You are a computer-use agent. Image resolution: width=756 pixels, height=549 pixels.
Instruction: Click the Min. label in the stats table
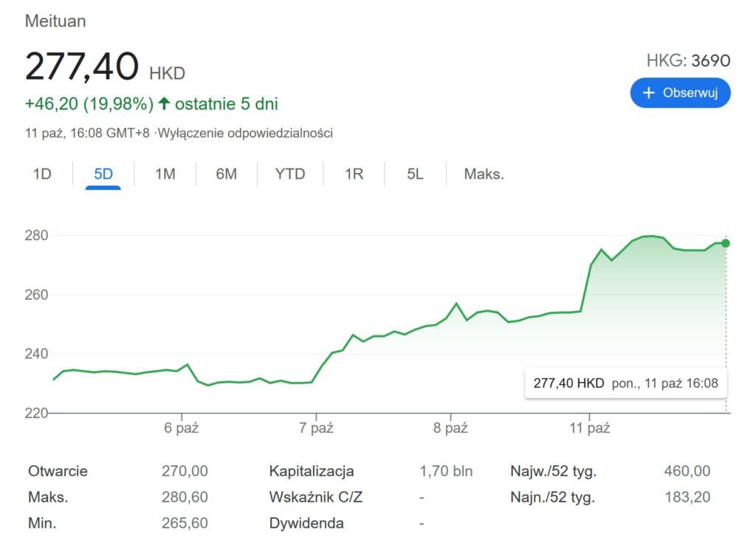pyautogui.click(x=42, y=523)
